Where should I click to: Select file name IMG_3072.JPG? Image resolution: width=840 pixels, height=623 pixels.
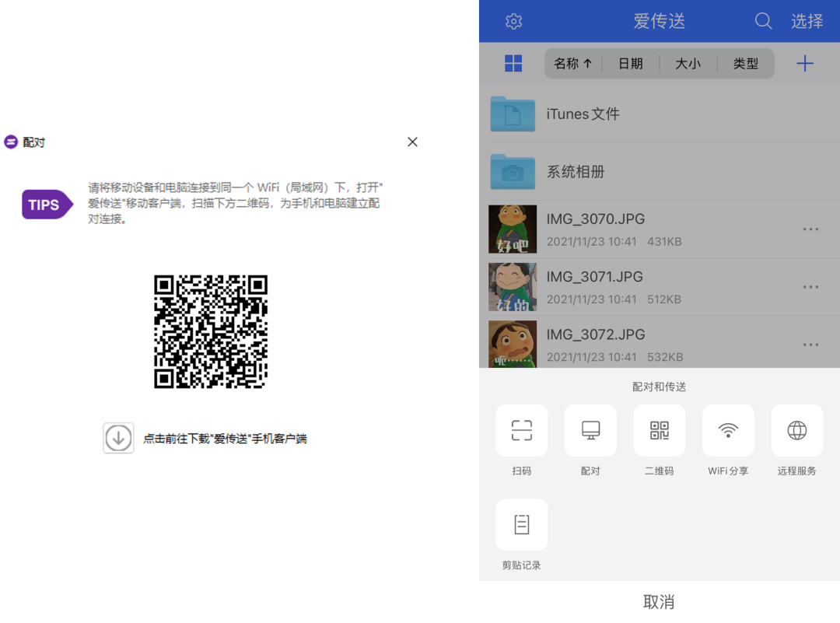point(595,334)
